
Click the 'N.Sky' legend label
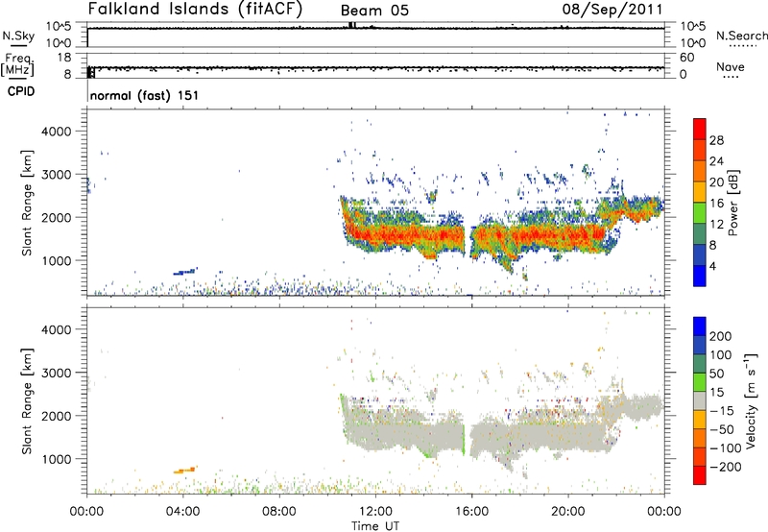click(18, 36)
